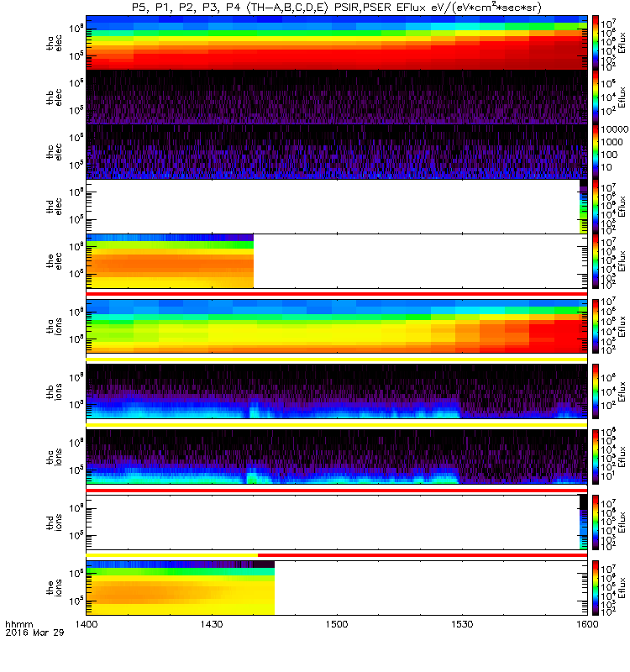Click the yellow status bar above thb ions panel

point(337,360)
